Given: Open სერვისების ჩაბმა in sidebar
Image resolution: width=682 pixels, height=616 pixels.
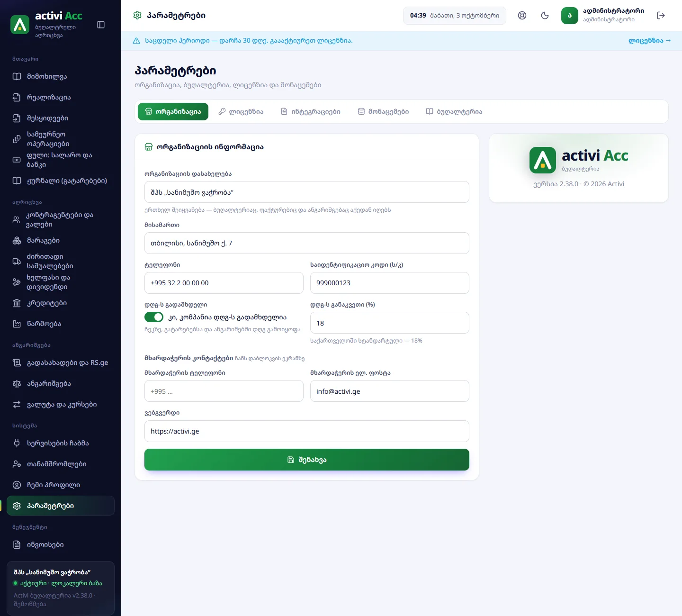Looking at the screenshot, I should click(61, 443).
